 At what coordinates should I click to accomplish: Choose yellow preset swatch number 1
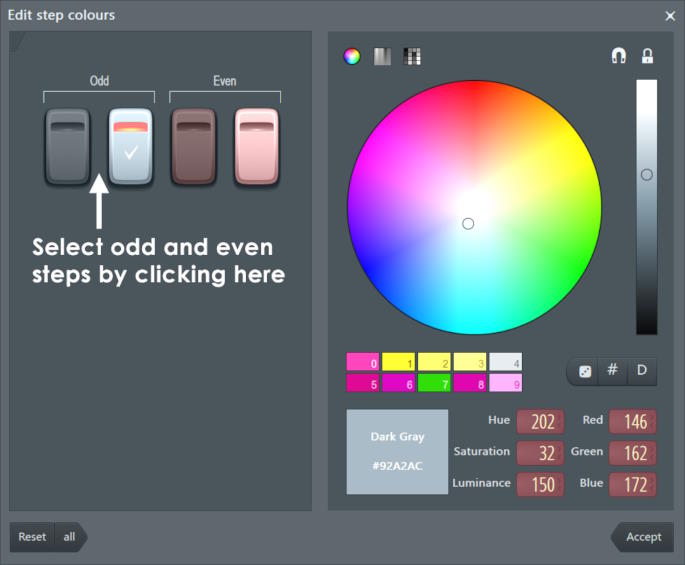click(x=399, y=362)
